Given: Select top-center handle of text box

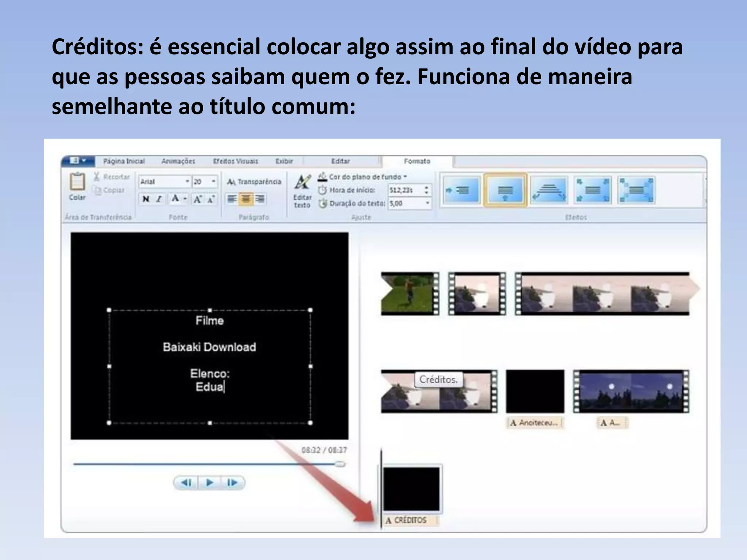Looking at the screenshot, I should coord(210,310).
